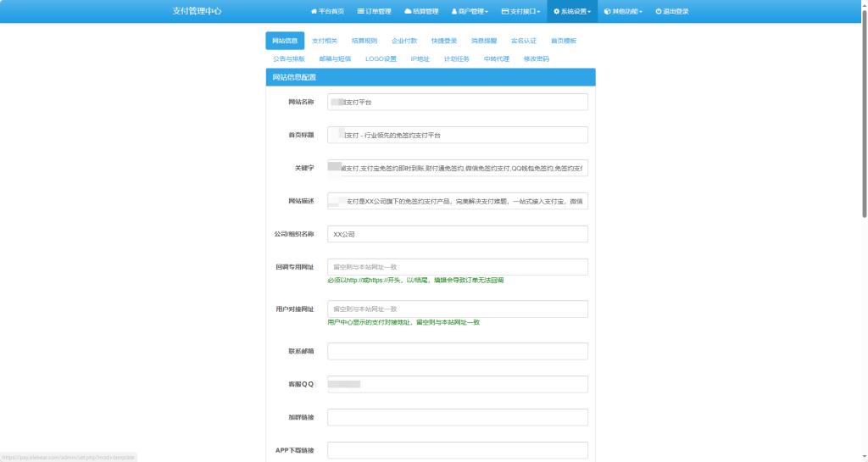This screenshot has height=462, width=868.
Task: Expand the 商户管理 dropdown menu
Action: [x=470, y=11]
